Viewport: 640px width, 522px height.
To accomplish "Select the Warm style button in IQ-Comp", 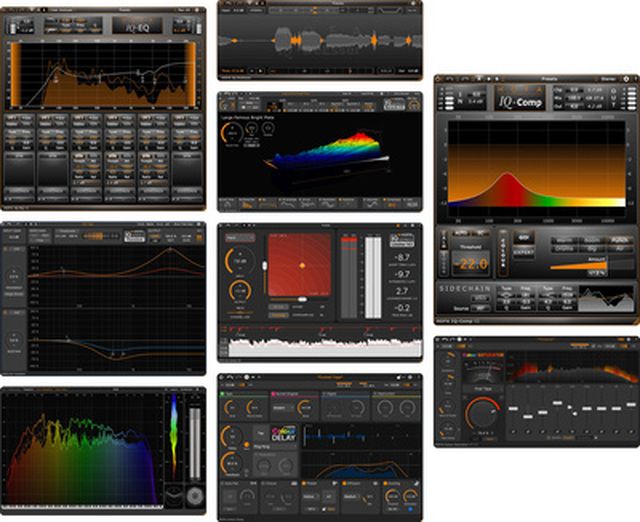I will pos(564,240).
